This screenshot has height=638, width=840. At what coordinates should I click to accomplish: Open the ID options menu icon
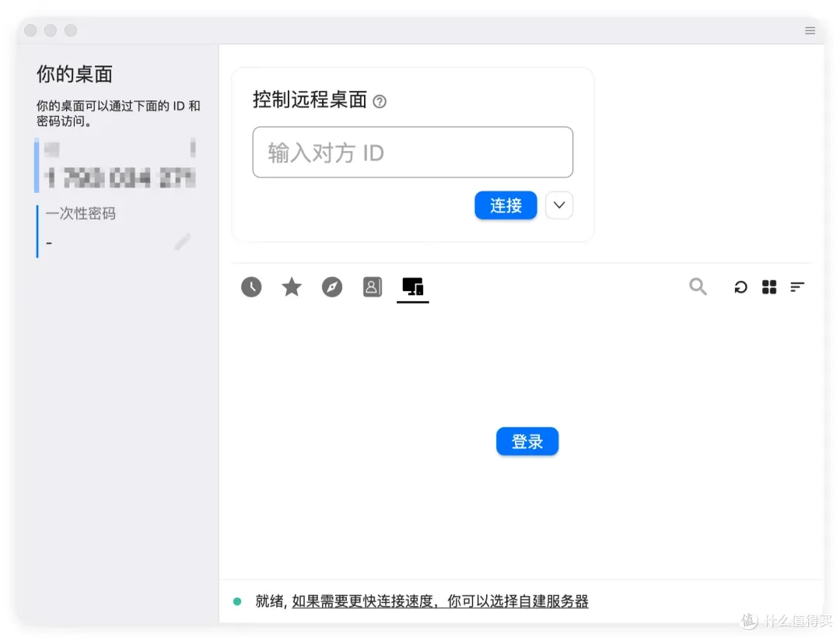click(x=193, y=147)
